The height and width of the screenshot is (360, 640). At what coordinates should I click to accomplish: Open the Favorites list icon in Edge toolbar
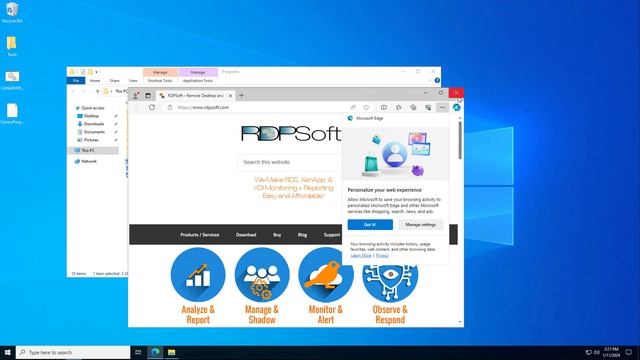click(x=398, y=107)
